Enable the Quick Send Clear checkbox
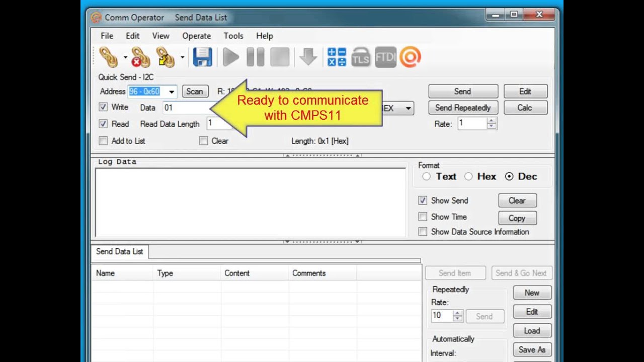 coord(203,141)
